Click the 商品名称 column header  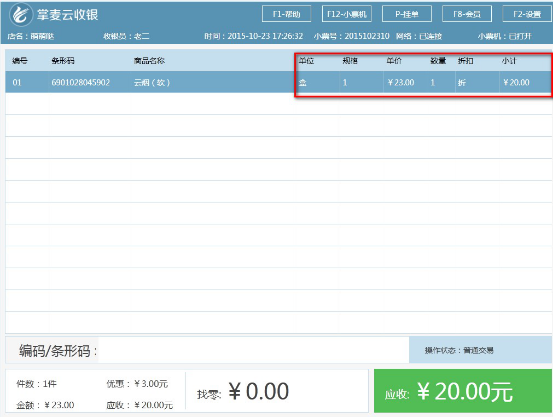click(149, 61)
